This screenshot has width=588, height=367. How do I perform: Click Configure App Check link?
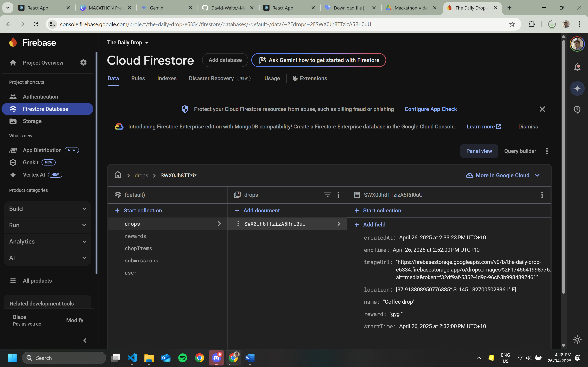coord(431,109)
